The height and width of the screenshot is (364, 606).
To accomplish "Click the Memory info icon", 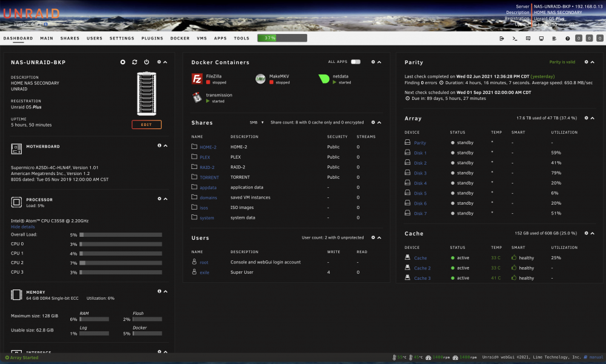I will [159, 291].
